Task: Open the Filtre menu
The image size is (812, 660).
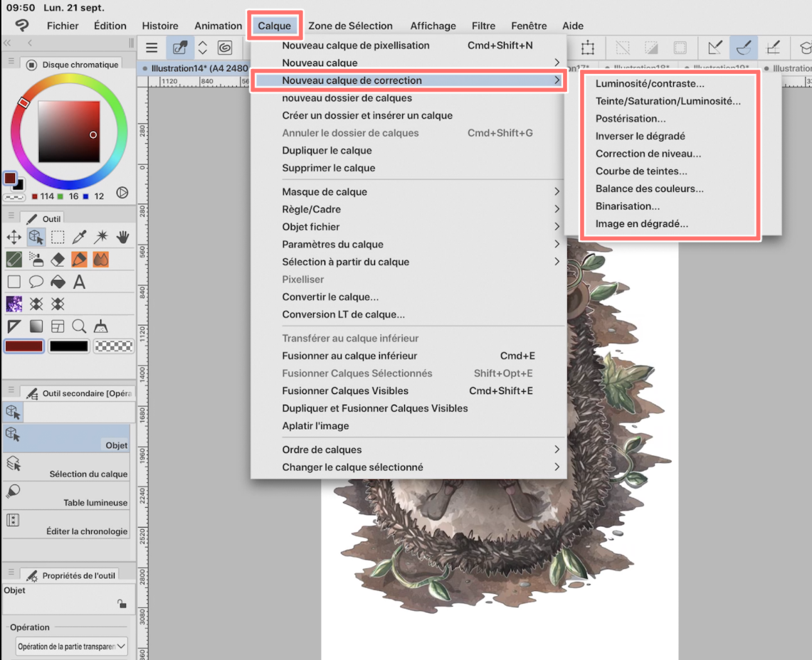Action: (x=483, y=26)
